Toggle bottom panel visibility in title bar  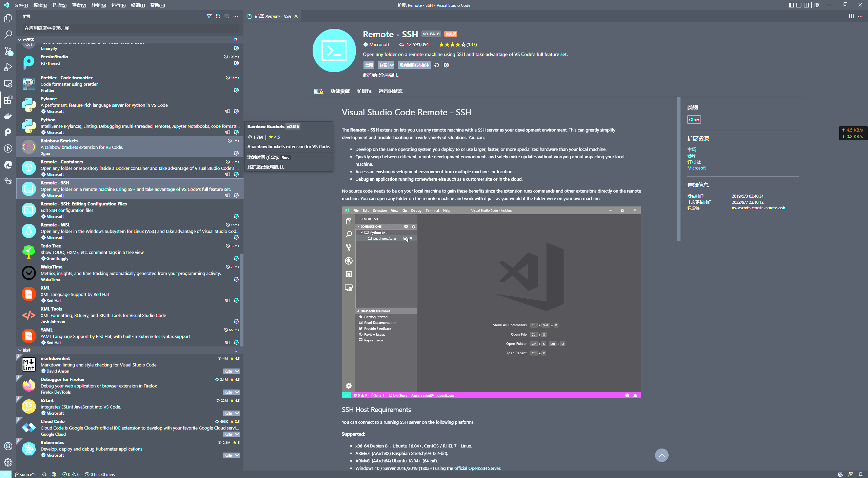pos(799,5)
